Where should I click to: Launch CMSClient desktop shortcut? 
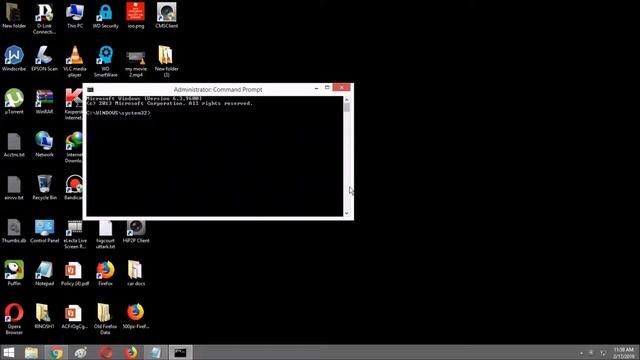tap(167, 16)
